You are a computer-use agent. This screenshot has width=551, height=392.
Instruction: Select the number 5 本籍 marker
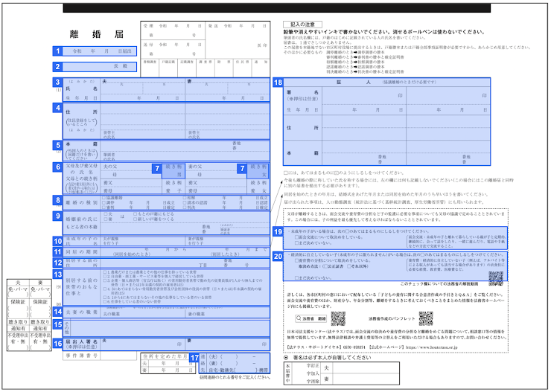(x=57, y=146)
